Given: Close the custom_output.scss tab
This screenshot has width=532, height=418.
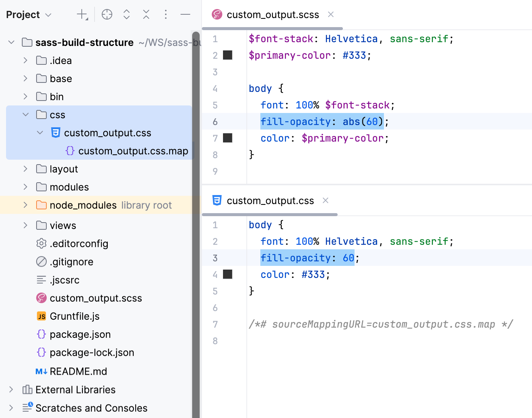Looking at the screenshot, I should [x=330, y=14].
